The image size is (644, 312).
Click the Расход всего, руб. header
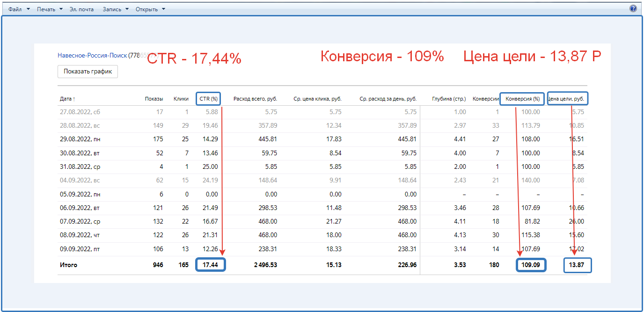[255, 99]
